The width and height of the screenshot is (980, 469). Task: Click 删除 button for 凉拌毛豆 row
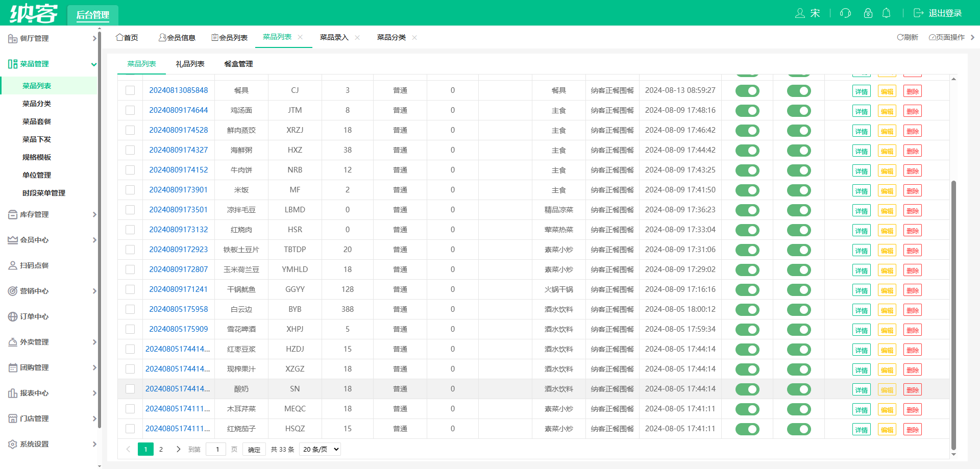point(913,211)
